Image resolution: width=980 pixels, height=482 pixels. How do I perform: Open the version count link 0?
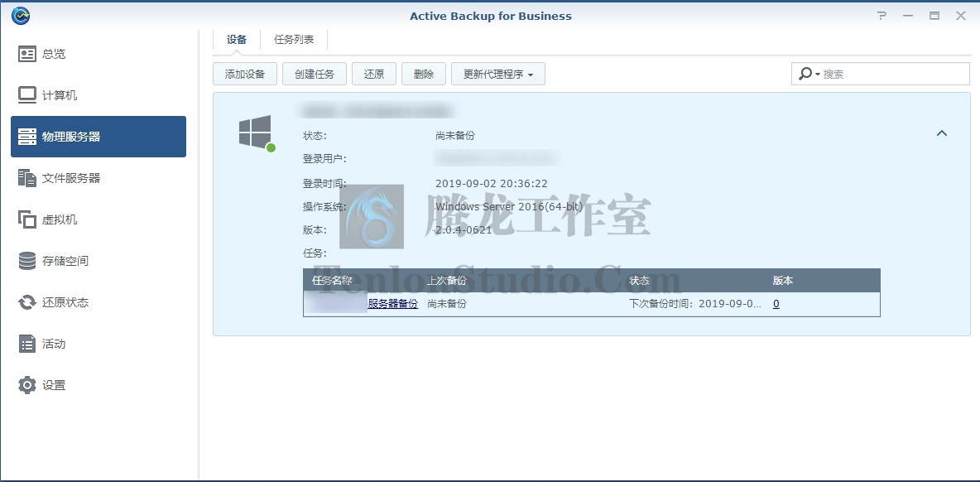(776, 305)
